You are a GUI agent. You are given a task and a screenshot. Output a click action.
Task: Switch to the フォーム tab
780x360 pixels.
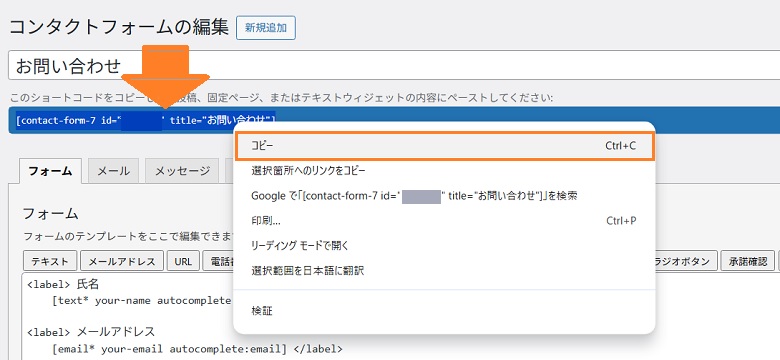pos(50,171)
